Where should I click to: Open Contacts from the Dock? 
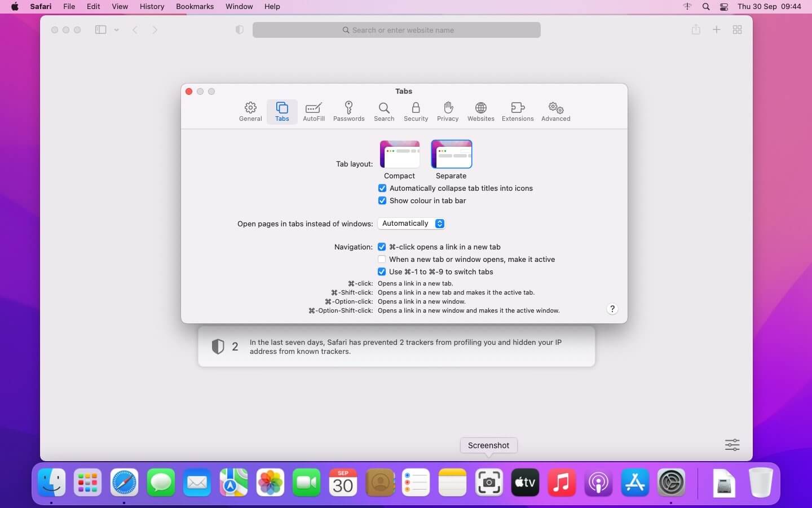tap(379, 483)
